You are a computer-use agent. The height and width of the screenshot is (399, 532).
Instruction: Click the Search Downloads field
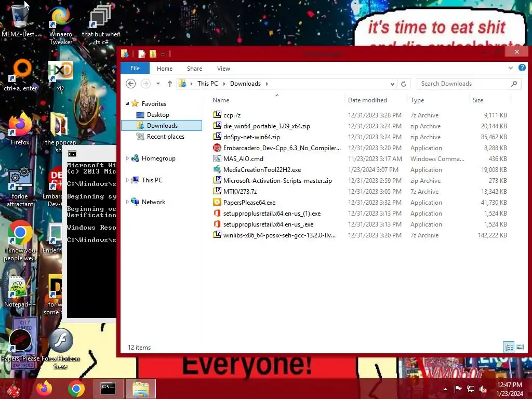pyautogui.click(x=469, y=84)
